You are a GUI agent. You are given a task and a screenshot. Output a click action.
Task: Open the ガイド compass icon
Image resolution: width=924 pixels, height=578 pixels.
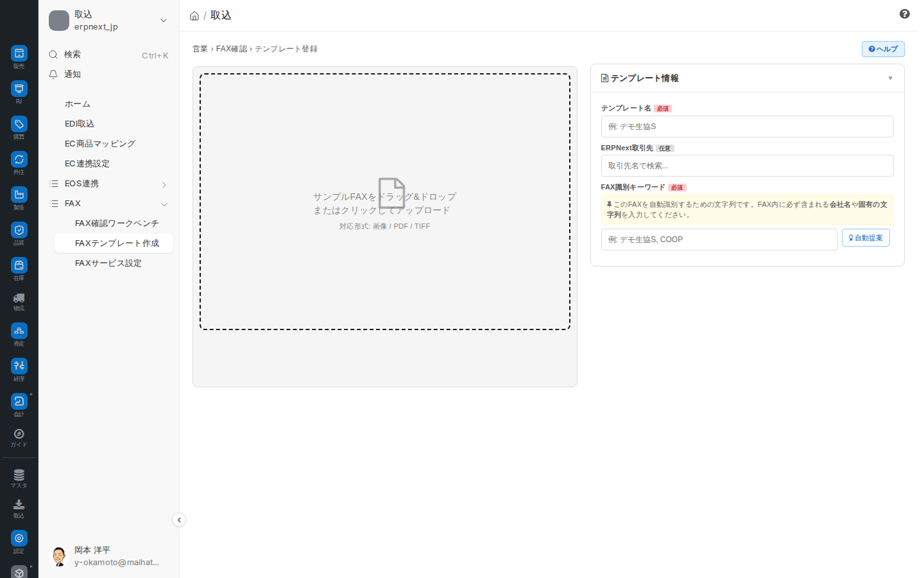click(19, 434)
